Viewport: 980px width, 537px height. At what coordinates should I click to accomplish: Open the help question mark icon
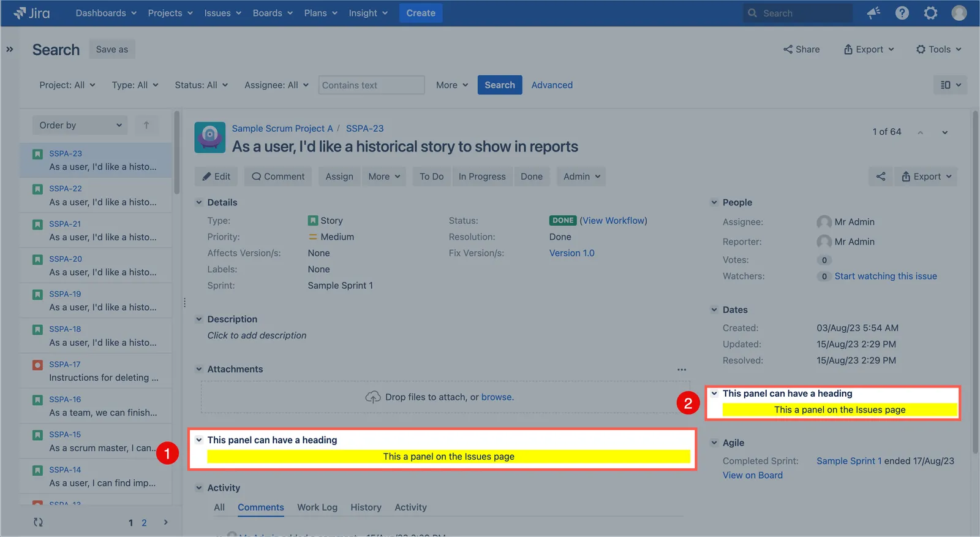[902, 13]
